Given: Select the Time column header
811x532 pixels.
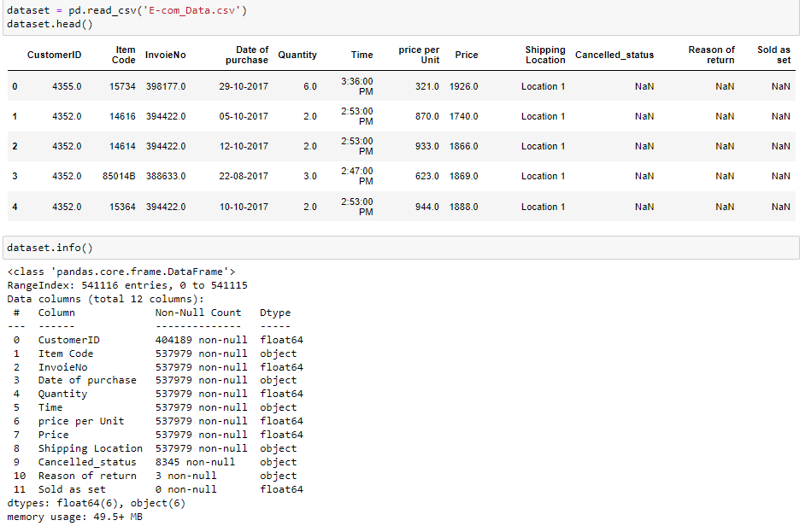Looking at the screenshot, I should [361, 55].
